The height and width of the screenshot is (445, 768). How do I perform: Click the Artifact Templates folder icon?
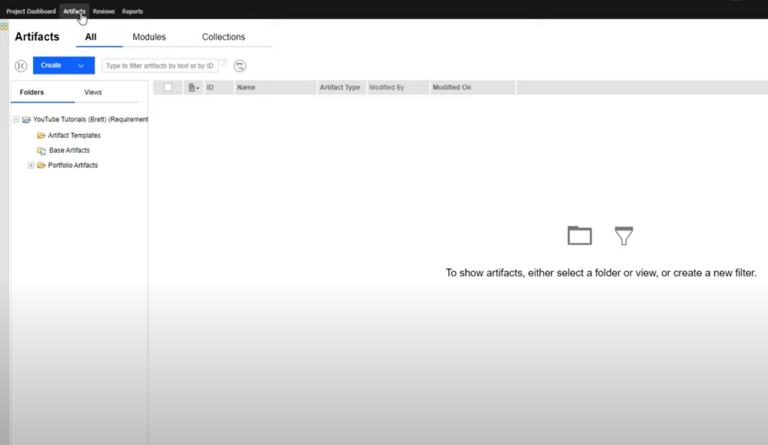pos(41,135)
